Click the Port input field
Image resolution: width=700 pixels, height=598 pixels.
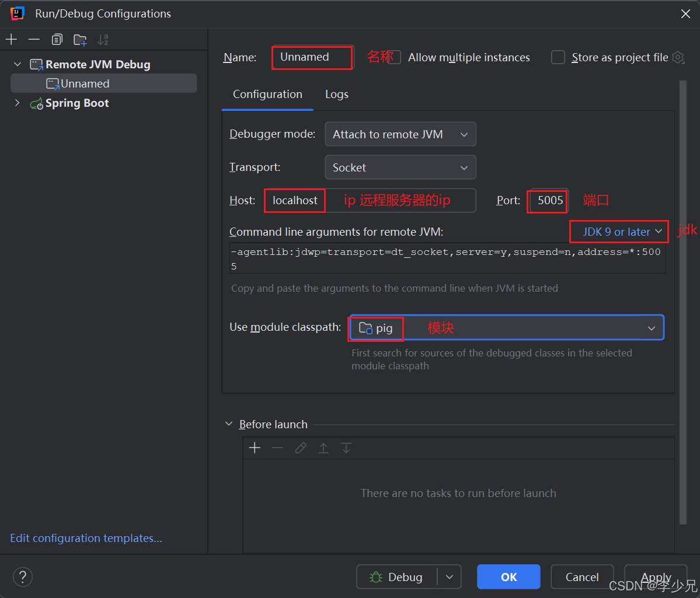point(549,201)
